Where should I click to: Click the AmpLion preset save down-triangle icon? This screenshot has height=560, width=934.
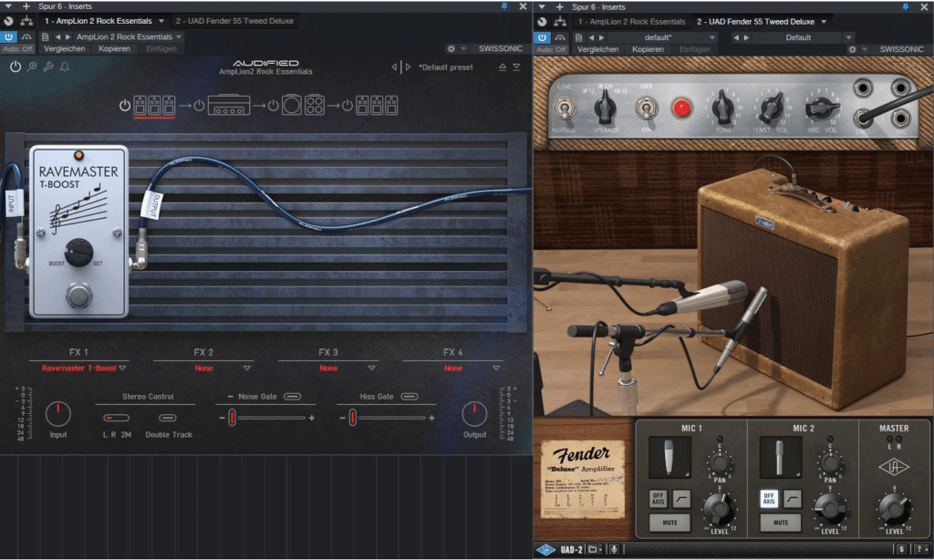tap(516, 67)
